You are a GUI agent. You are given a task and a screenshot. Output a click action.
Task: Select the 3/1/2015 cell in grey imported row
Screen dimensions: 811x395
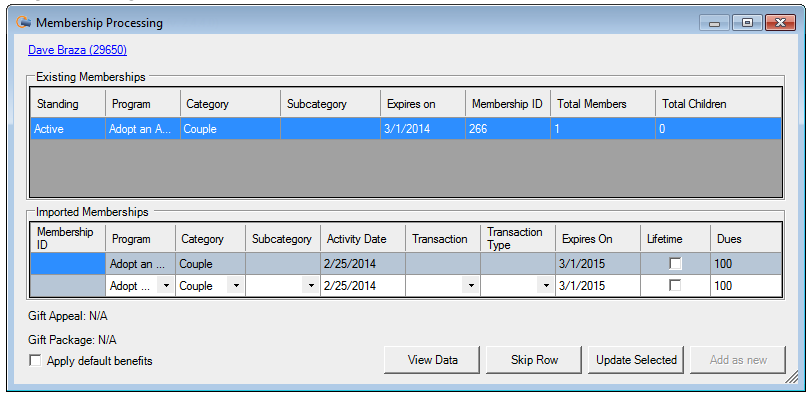pyautogui.click(x=598, y=264)
